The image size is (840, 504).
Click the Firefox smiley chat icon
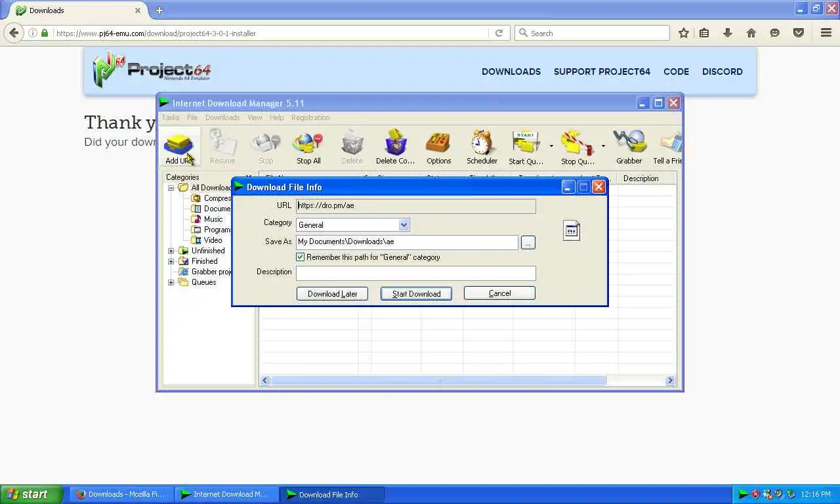tap(775, 33)
